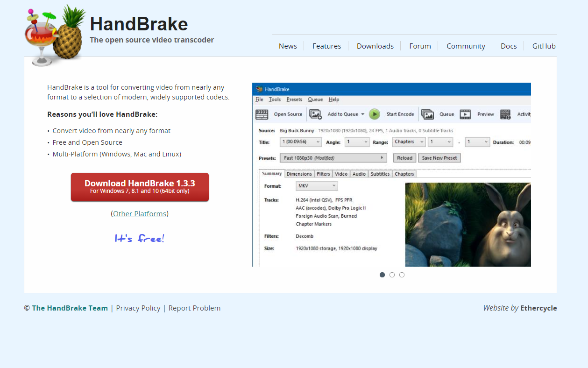The image size is (588, 368).
Task: Click the Queue toolbar icon
Action: point(427,114)
